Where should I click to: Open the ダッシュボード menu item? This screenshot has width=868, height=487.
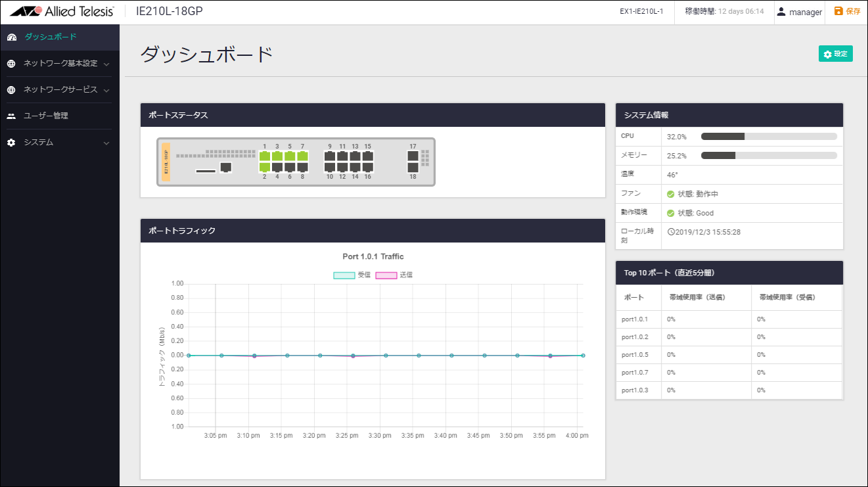point(50,37)
